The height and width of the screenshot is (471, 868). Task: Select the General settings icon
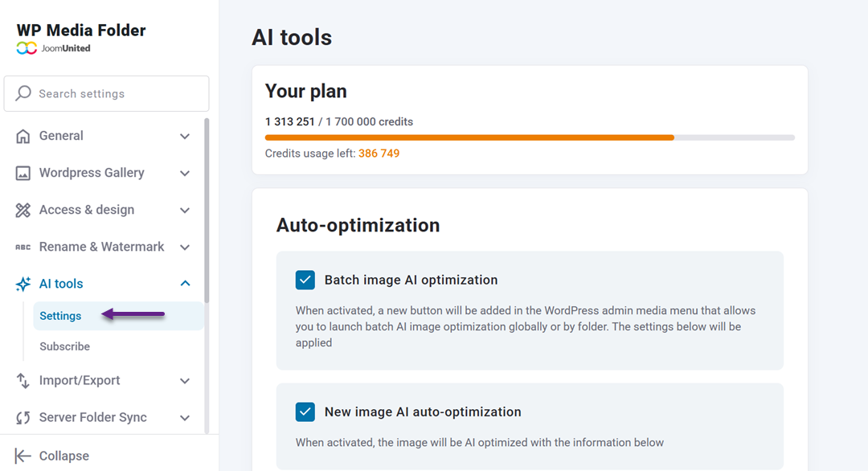pos(22,135)
